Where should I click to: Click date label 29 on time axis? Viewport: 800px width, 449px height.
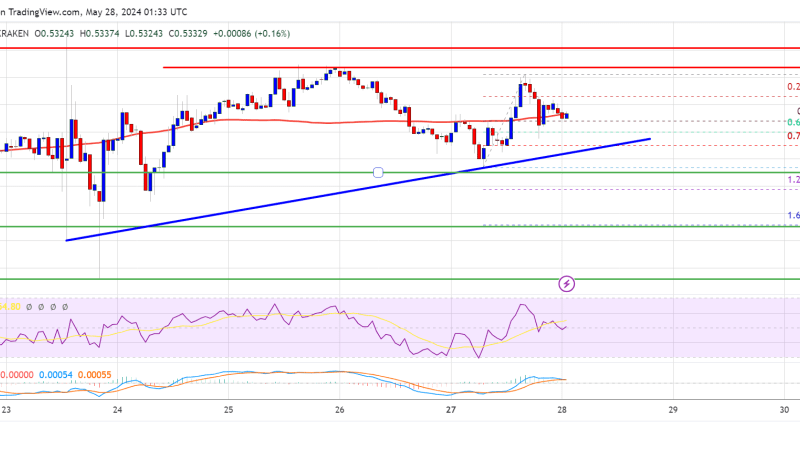click(673, 410)
